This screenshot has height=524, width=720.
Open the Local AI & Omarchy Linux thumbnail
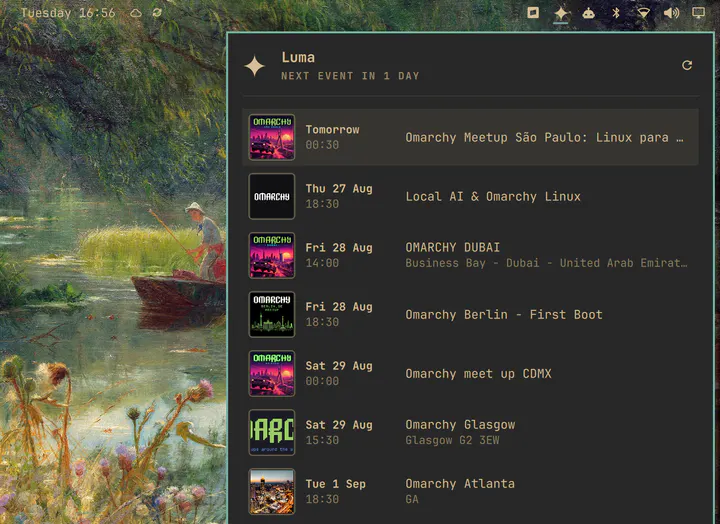click(272, 196)
